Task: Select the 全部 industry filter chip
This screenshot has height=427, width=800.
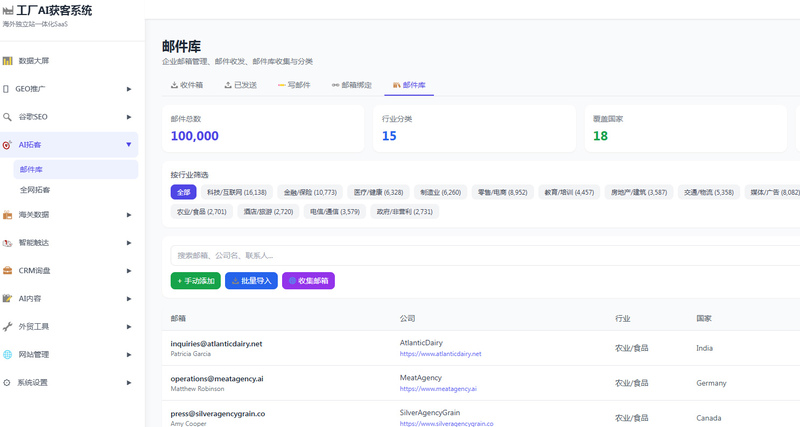Action: click(x=183, y=192)
